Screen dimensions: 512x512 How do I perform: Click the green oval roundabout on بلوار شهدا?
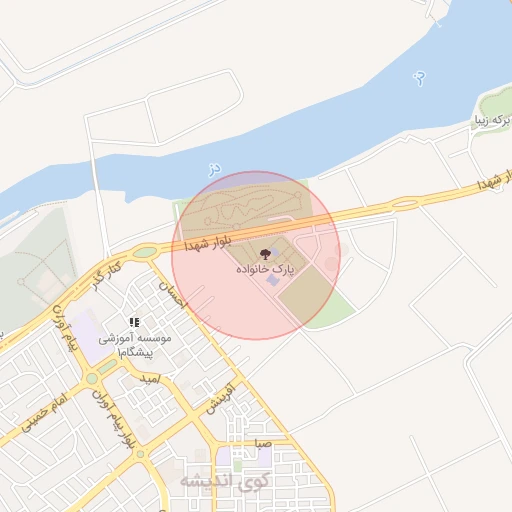tap(145, 252)
